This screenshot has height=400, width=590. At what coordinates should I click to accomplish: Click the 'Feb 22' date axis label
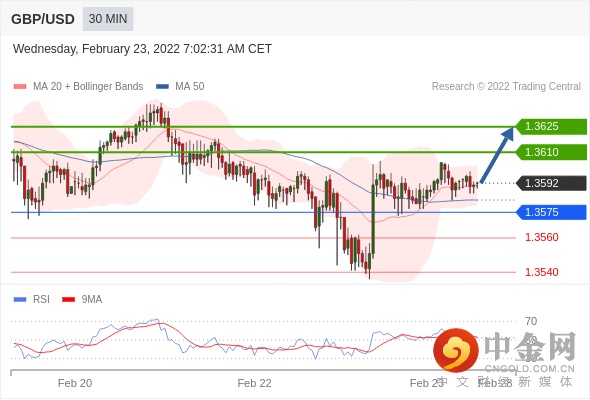pos(254,383)
